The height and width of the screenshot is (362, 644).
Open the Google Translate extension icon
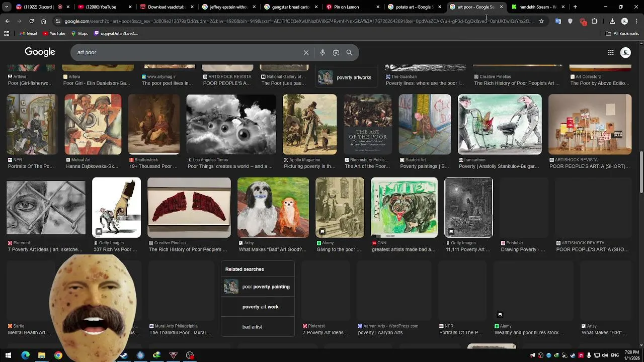(558, 21)
